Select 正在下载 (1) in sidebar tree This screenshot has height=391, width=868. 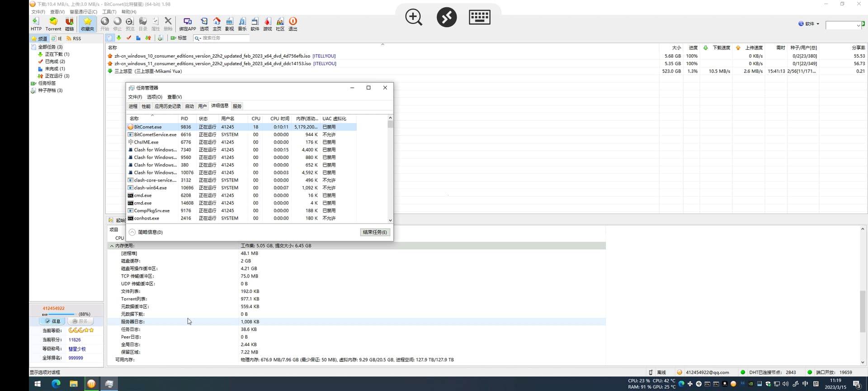click(54, 54)
